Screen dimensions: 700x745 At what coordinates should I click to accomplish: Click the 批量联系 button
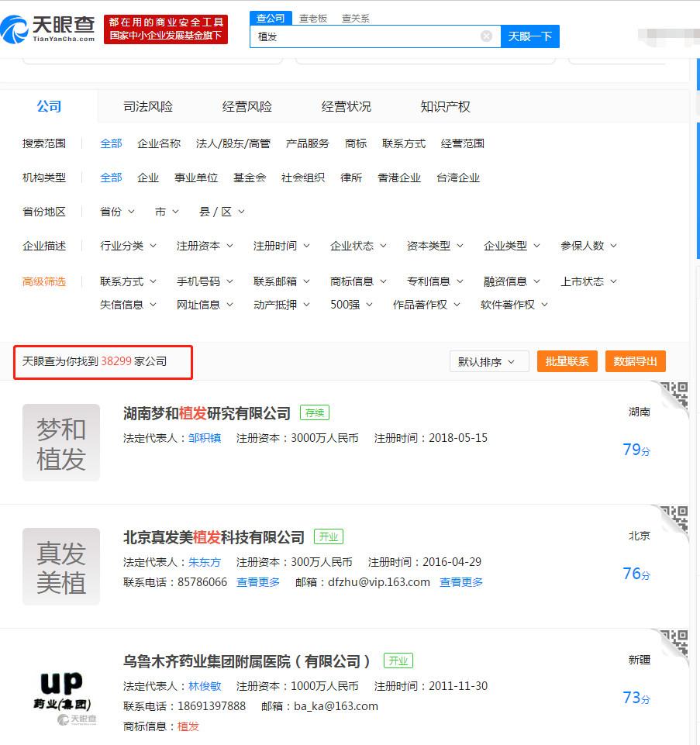[x=567, y=362]
